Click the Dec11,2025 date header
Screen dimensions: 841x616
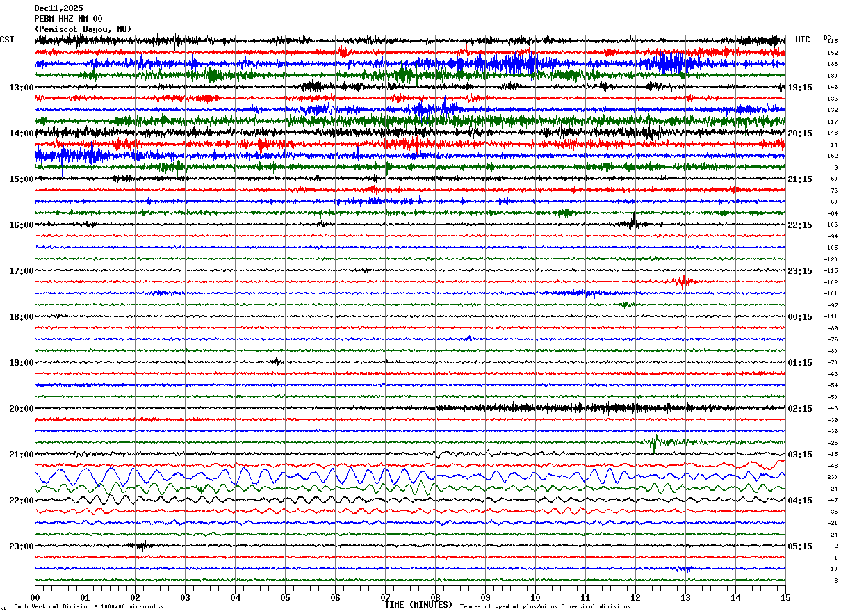click(x=58, y=8)
